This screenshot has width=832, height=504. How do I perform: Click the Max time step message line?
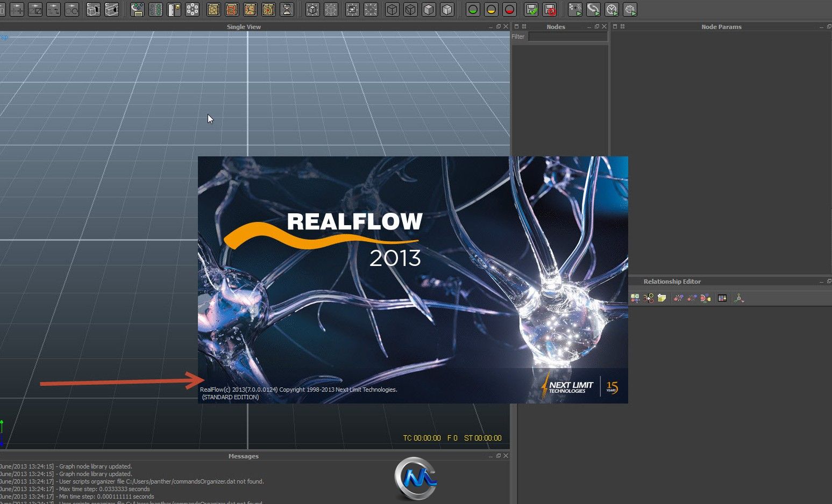coord(75,489)
